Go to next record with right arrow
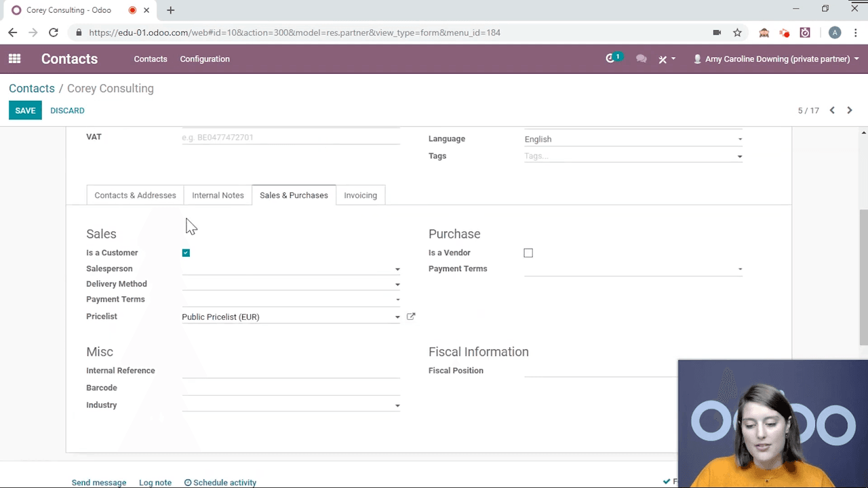 [849, 110]
